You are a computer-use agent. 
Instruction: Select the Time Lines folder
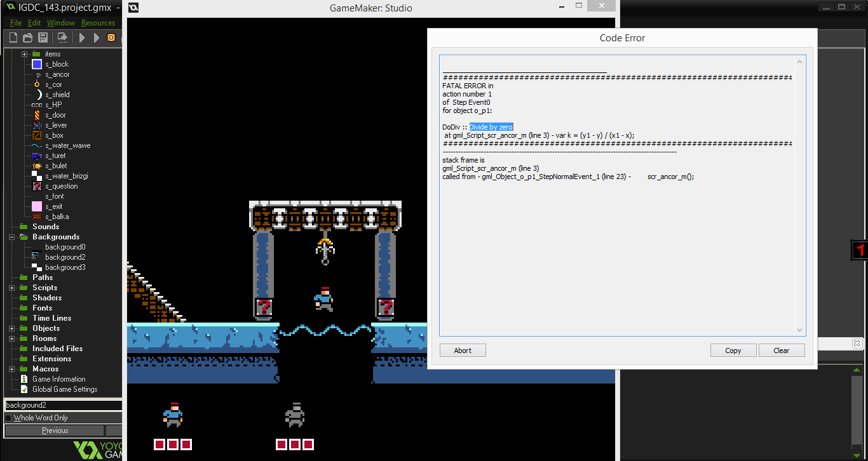(52, 318)
